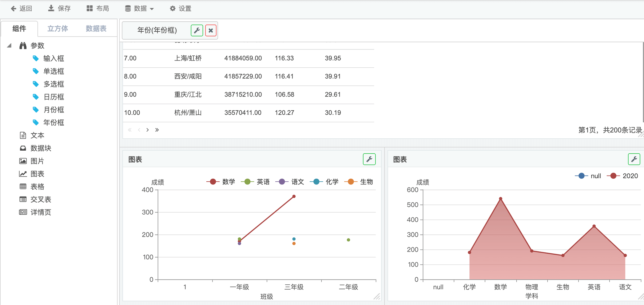This screenshot has height=305, width=644.
Task: Select the 月份框 component label
Action: click(54, 109)
